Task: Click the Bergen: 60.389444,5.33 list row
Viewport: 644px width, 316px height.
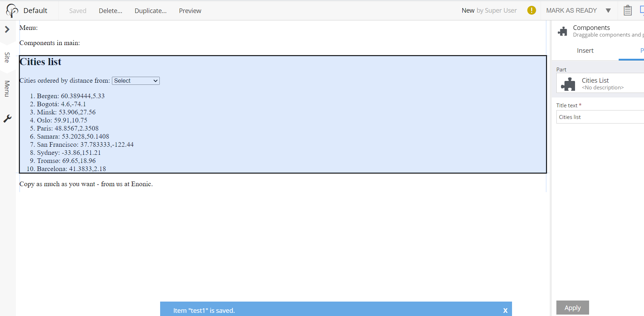Action: click(71, 96)
